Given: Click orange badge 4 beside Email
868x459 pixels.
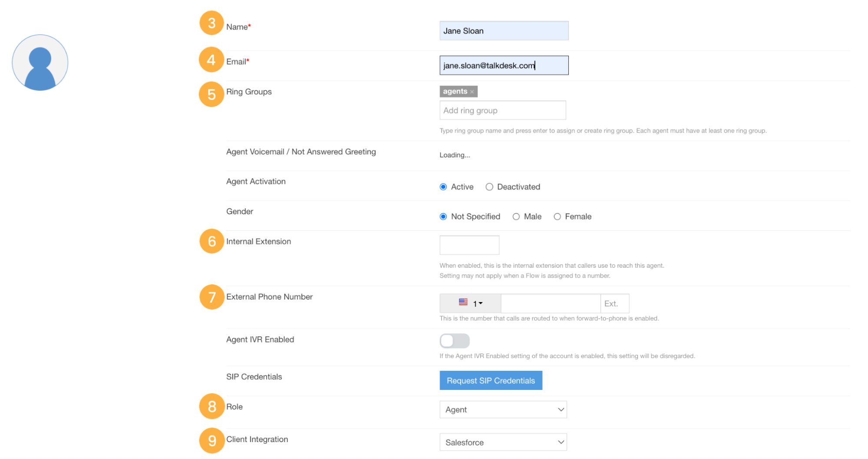Looking at the screenshot, I should click(x=211, y=60).
